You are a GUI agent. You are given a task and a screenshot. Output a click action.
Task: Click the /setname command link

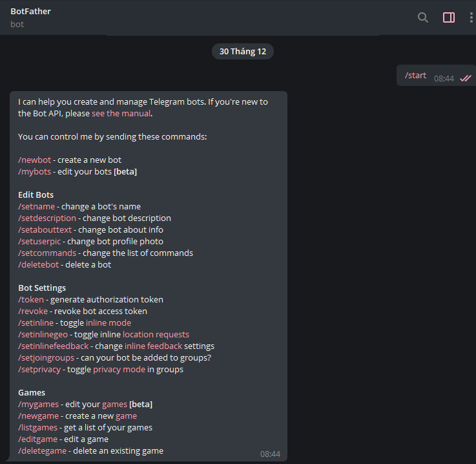tap(36, 206)
